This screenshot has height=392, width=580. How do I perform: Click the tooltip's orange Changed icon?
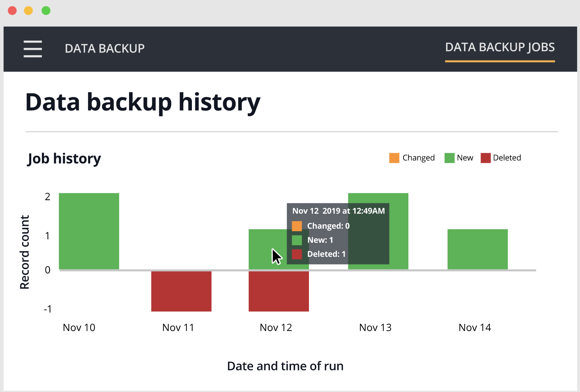(297, 226)
